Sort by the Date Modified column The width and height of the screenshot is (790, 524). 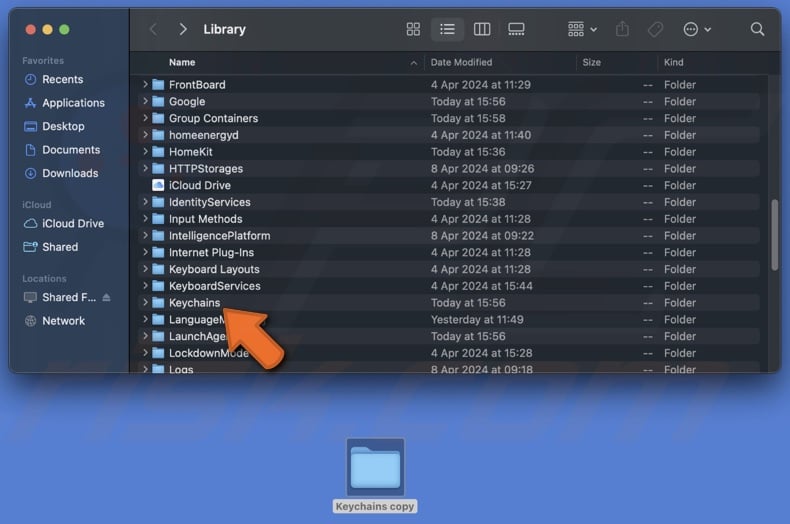pyautogui.click(x=461, y=62)
